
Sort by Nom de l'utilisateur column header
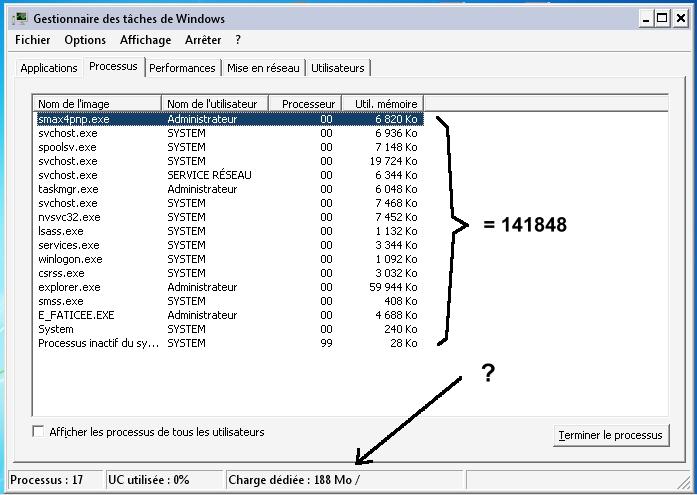pyautogui.click(x=215, y=104)
